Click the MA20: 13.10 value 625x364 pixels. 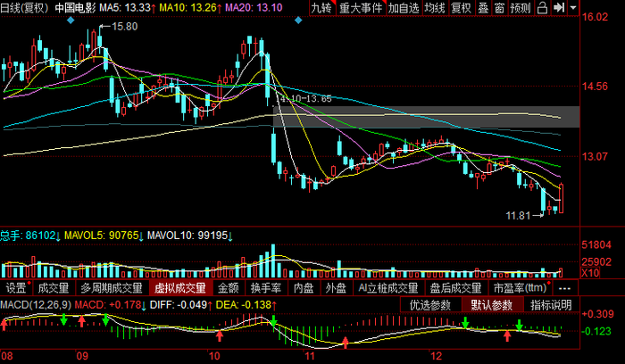(254, 7)
